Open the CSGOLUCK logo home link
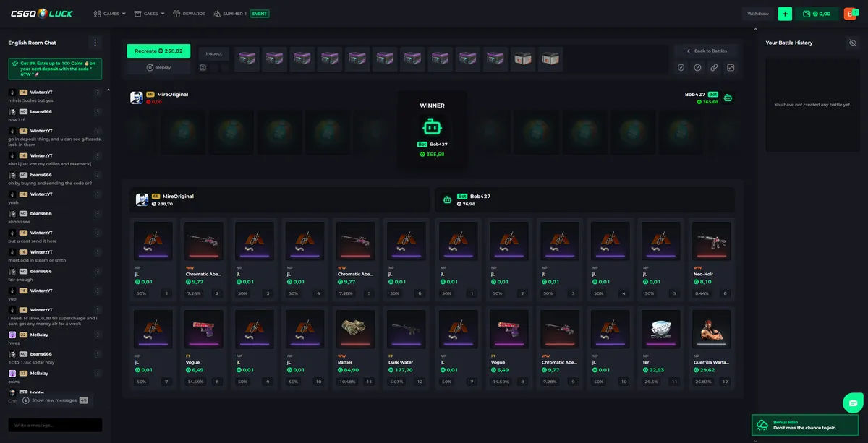Viewport: 868px width, 443px height. pyautogui.click(x=42, y=13)
